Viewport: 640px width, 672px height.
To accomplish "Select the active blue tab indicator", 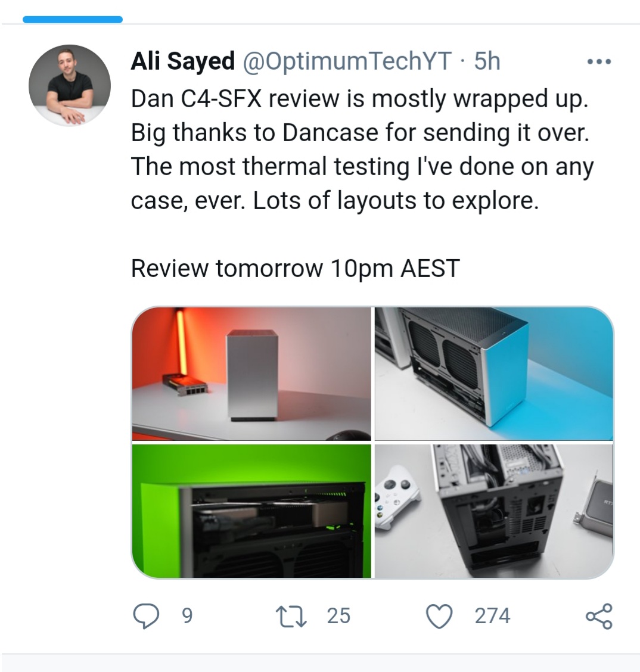I will (x=73, y=19).
